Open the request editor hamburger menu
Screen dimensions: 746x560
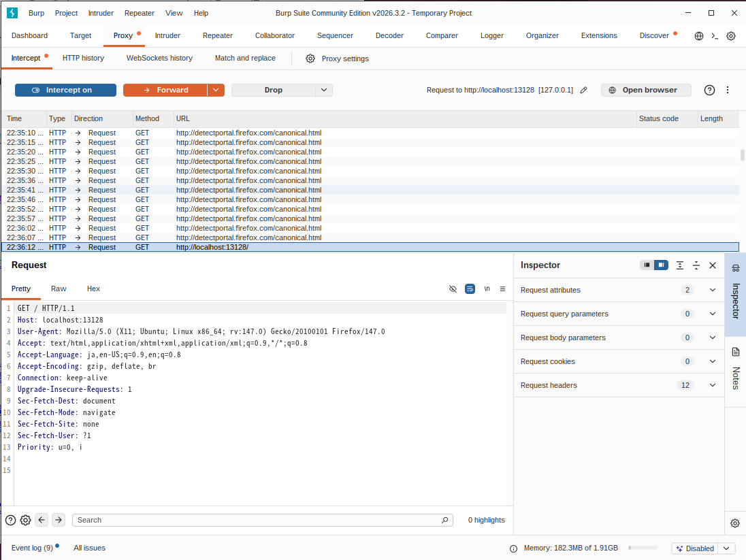(502, 289)
